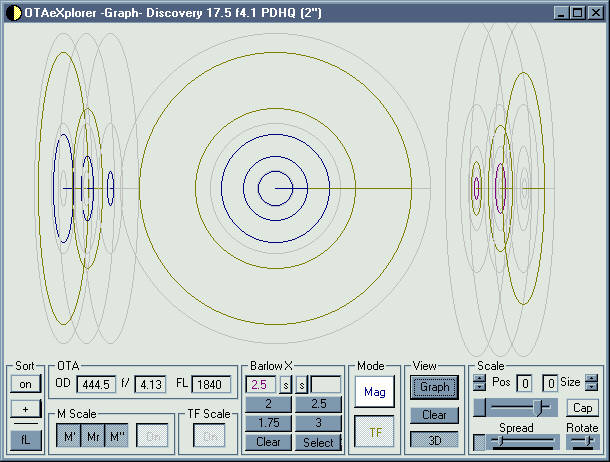Click the small square button left of the Spread slider
The height and width of the screenshot is (462, 610).
click(479, 442)
